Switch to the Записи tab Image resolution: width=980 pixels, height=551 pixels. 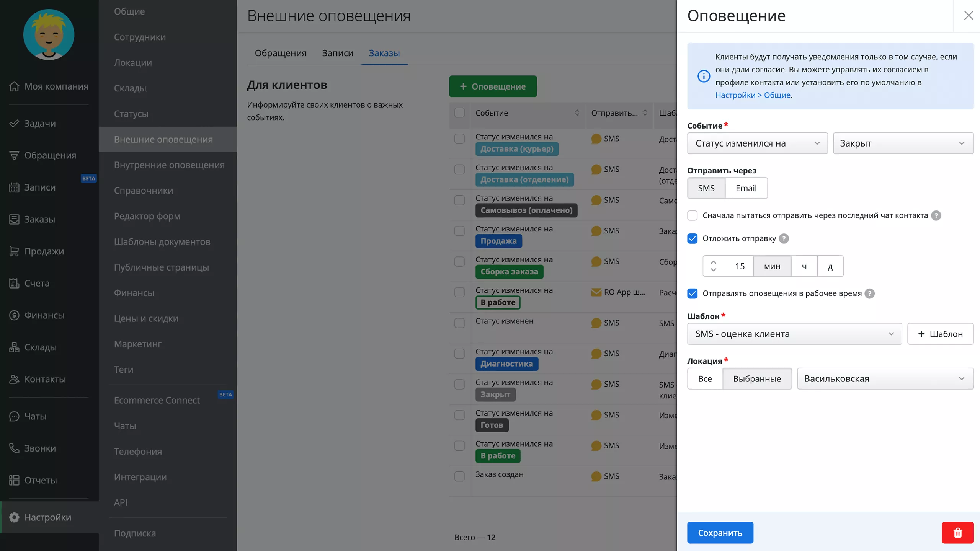[337, 53]
